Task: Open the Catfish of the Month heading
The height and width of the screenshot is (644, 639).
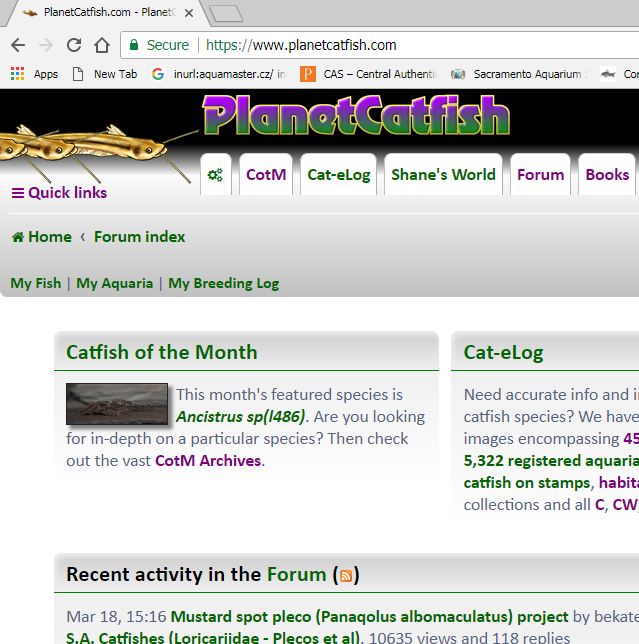Action: coord(162,352)
